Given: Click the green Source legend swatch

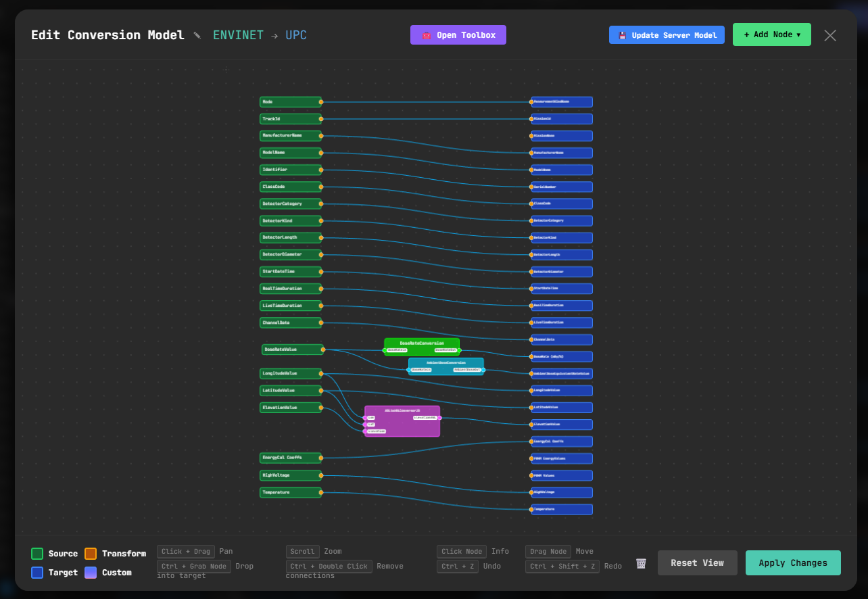Looking at the screenshot, I should [37, 554].
